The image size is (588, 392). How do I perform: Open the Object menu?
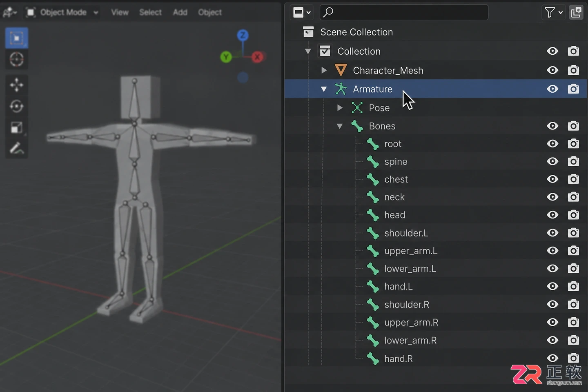pos(210,12)
